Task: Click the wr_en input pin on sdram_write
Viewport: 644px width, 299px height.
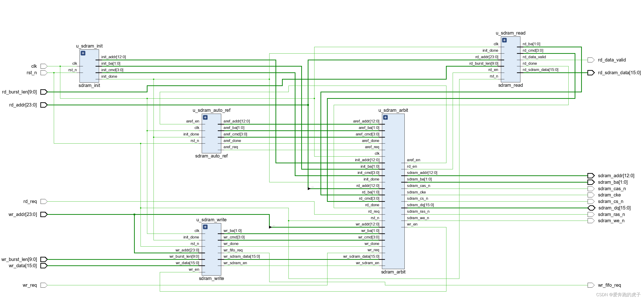Action: point(194,270)
